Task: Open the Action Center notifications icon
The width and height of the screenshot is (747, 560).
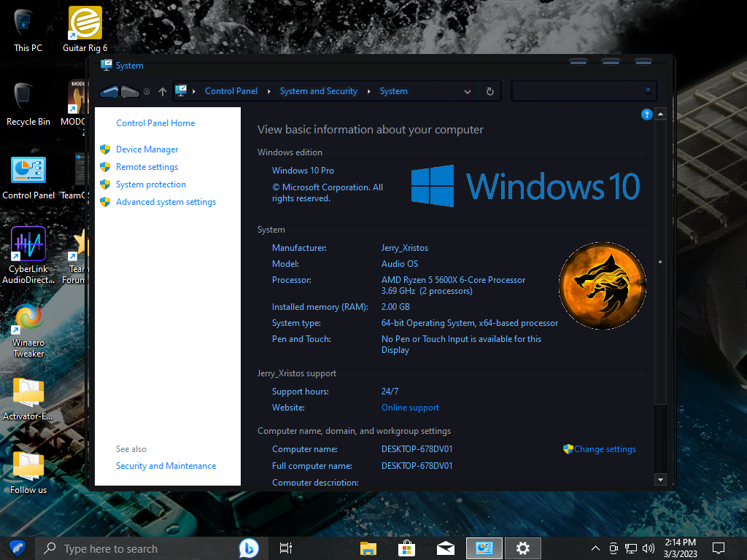Action: point(718,548)
